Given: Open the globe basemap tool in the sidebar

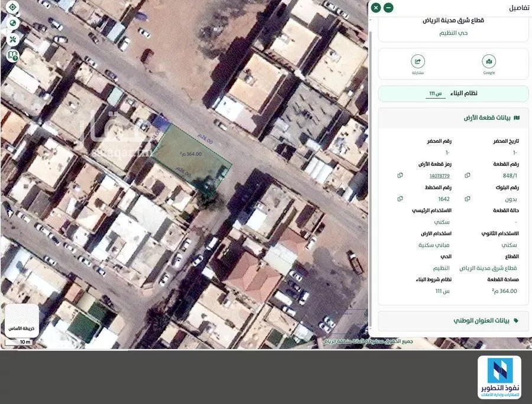Looking at the screenshot, I should (13, 24).
